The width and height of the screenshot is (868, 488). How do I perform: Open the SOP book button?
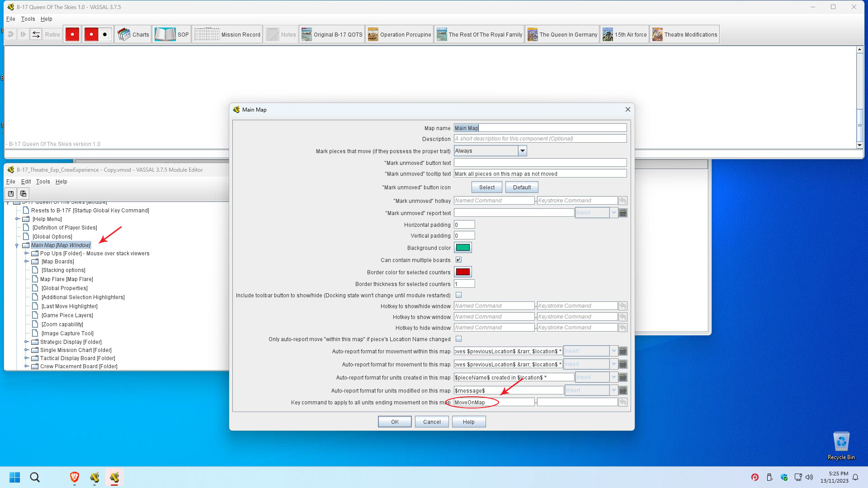pos(171,34)
